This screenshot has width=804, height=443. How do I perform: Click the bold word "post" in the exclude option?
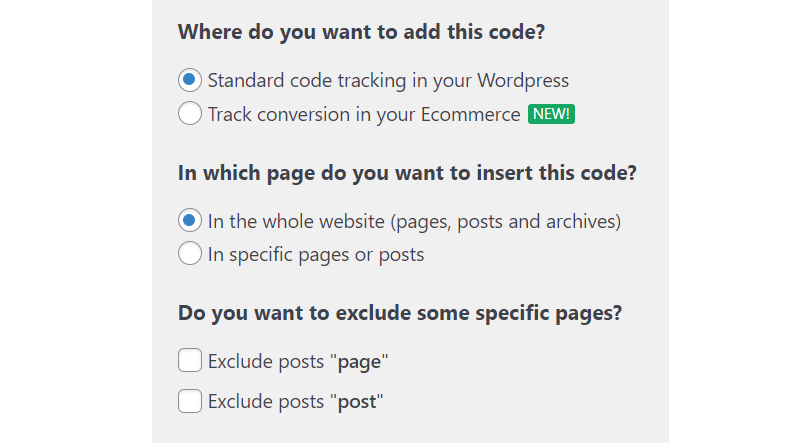pyautogui.click(x=358, y=402)
